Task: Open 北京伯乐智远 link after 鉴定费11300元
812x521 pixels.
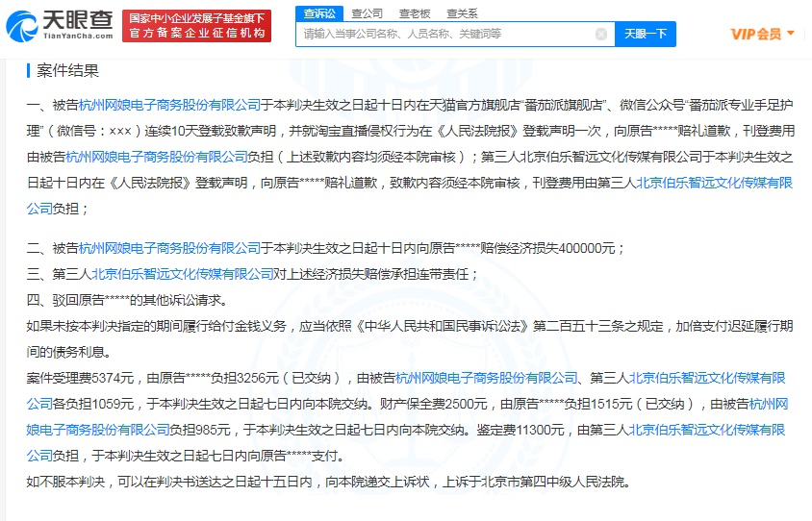Action: [x=707, y=430]
